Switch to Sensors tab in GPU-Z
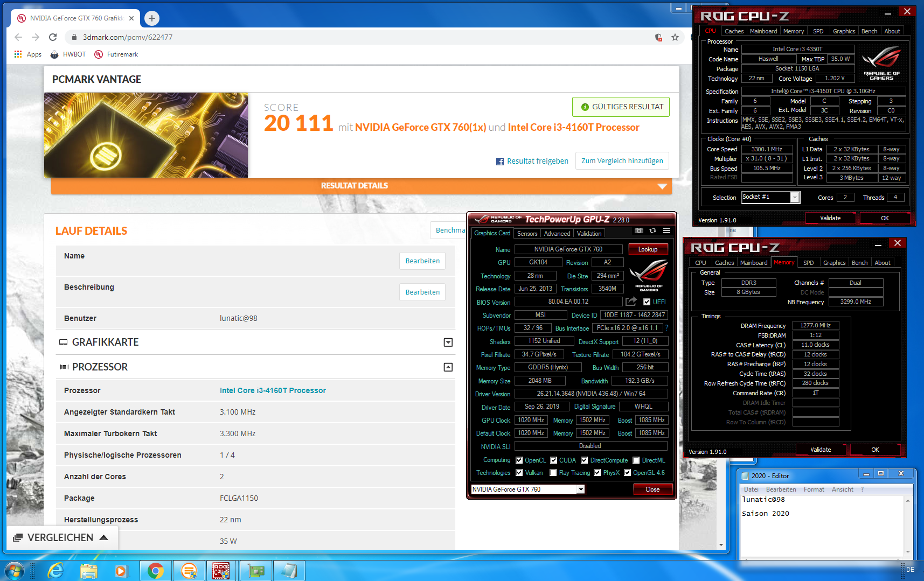Viewport: 924px width, 581px height. pyautogui.click(x=527, y=234)
